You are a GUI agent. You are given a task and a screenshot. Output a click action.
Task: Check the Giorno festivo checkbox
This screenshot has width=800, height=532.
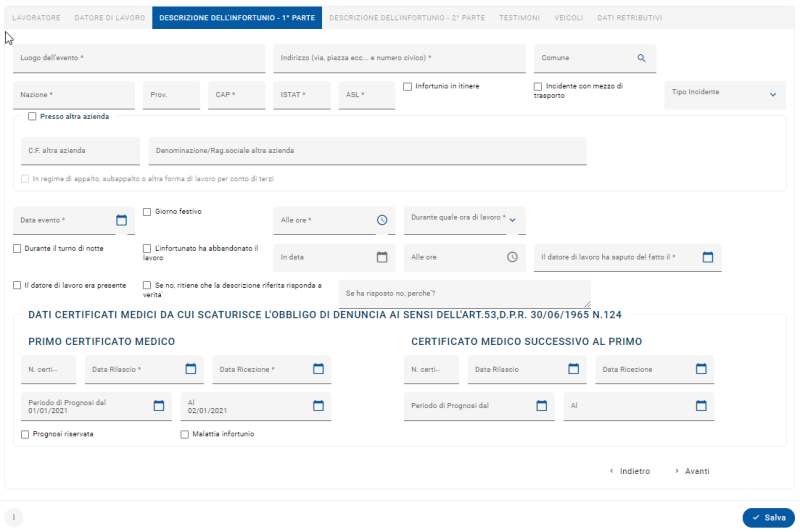pos(147,212)
